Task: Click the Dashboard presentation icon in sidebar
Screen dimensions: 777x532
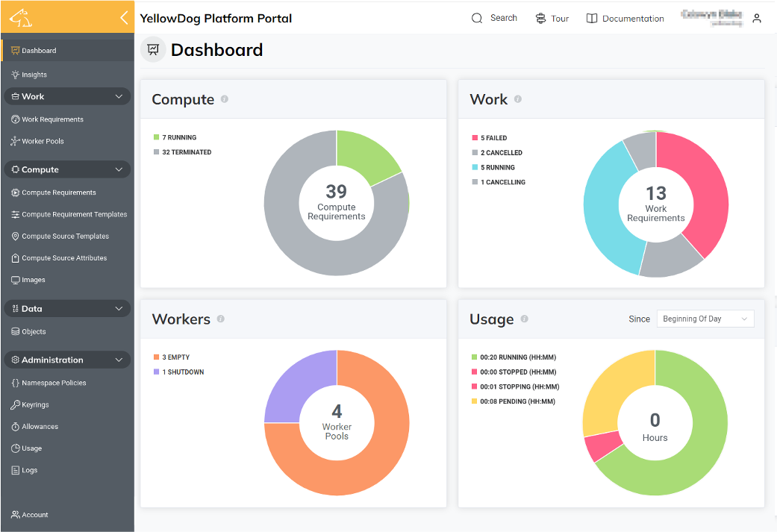Action: pos(16,51)
